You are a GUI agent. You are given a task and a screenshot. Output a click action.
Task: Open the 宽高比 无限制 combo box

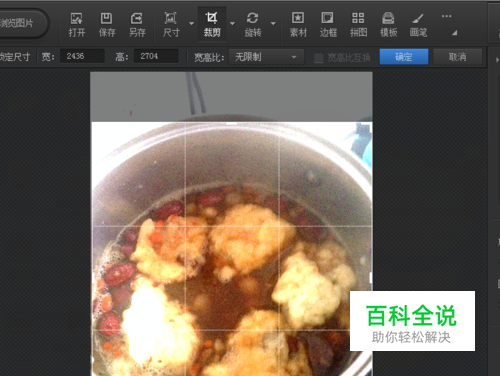(x=266, y=57)
